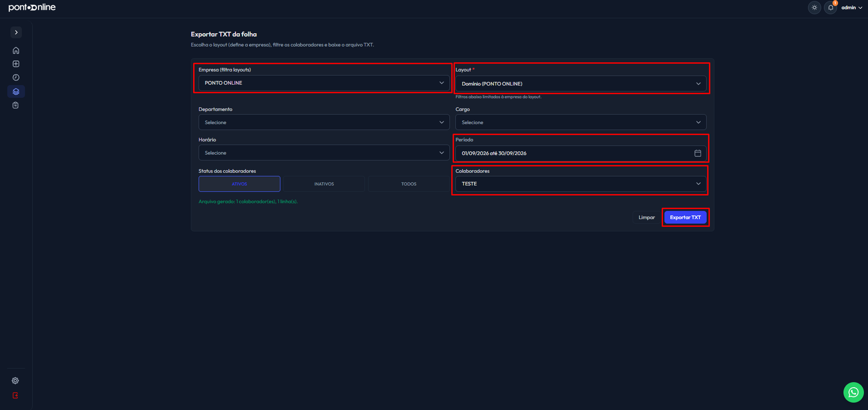Expand the sidebar with the arrow button
This screenshot has height=410, width=868.
16,33
